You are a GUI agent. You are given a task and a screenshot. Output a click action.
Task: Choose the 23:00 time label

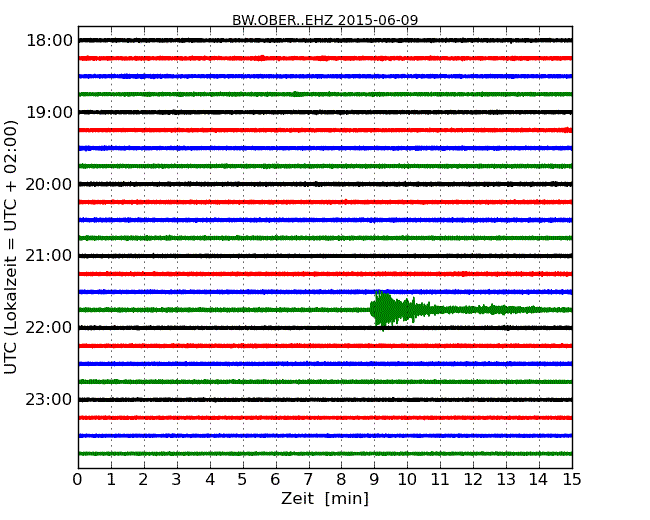click(49, 400)
